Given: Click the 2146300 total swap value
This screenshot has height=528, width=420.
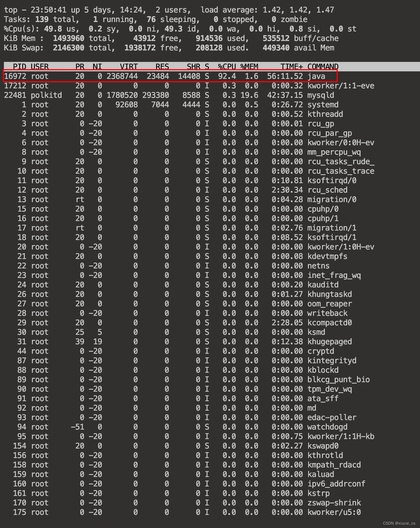Looking at the screenshot, I should coord(69,48).
